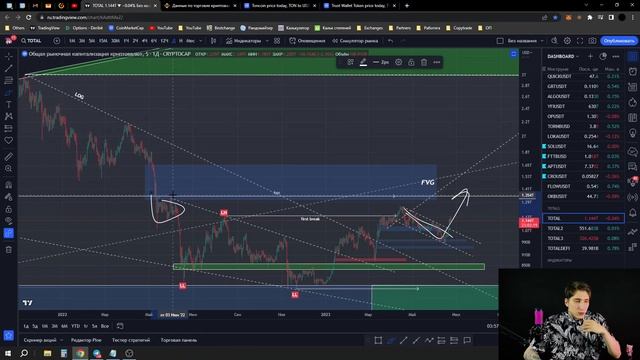Click go to date calendar icon
The image size is (640, 360).
[120, 326]
